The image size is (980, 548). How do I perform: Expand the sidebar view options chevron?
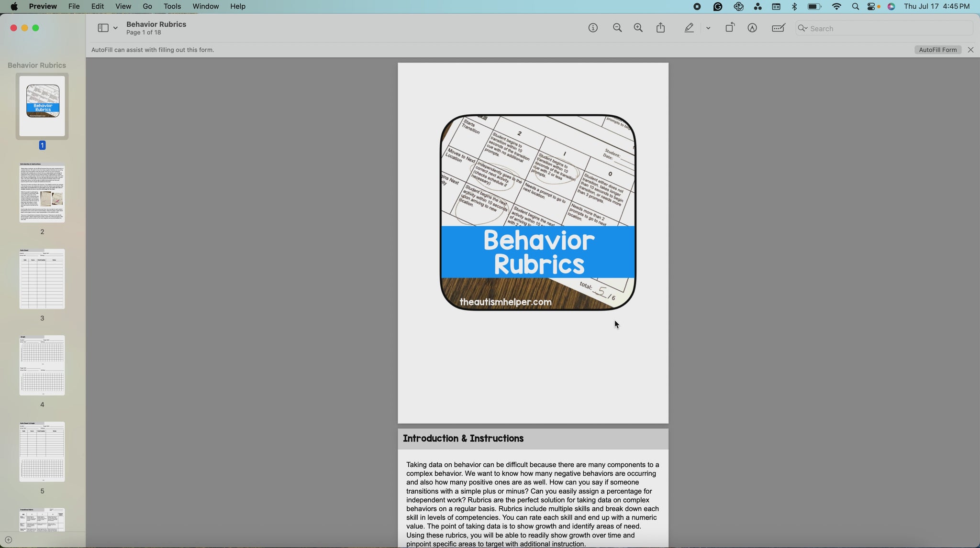pos(115,28)
